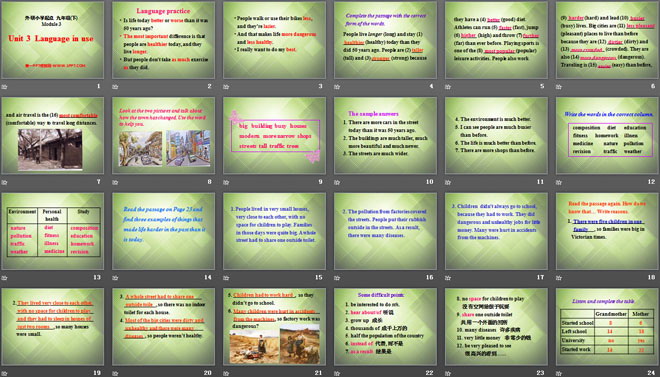Viewport: 660px width, 377px height.
Task: Click the animation star icon below slide 14
Action: point(115,278)
